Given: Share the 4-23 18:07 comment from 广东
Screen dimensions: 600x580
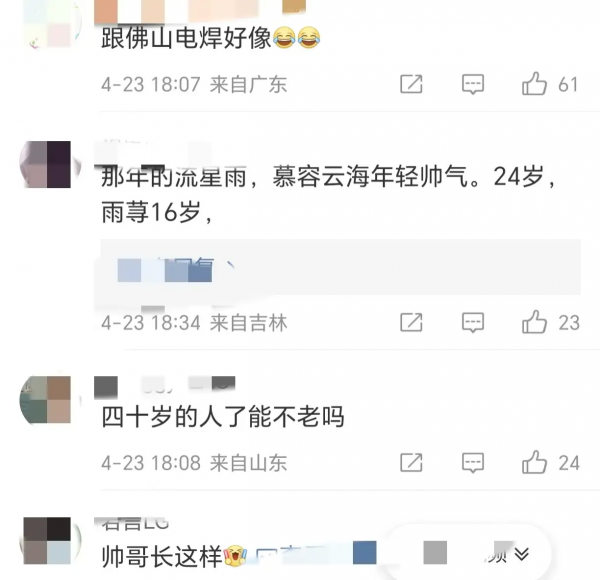Looking at the screenshot, I should [411, 84].
